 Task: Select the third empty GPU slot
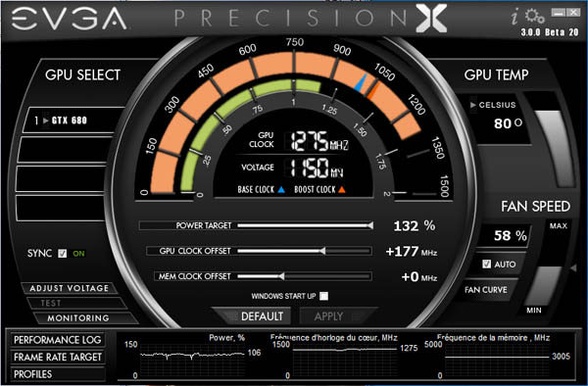click(61, 178)
